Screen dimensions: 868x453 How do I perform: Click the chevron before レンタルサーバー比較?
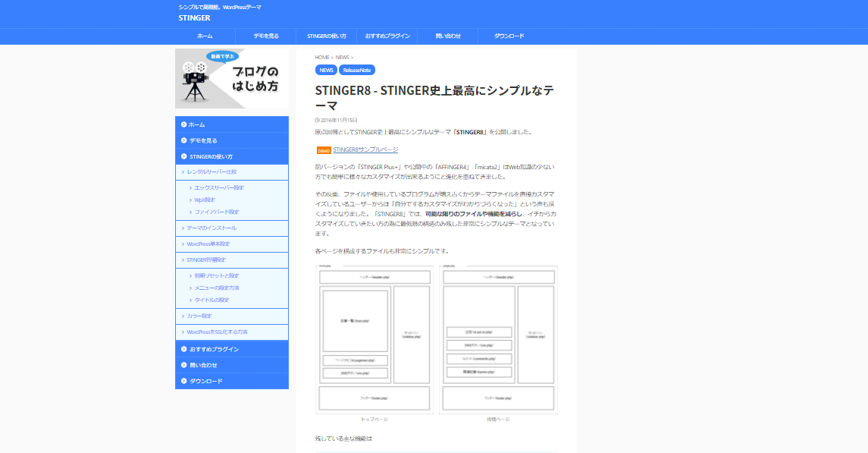pos(183,172)
